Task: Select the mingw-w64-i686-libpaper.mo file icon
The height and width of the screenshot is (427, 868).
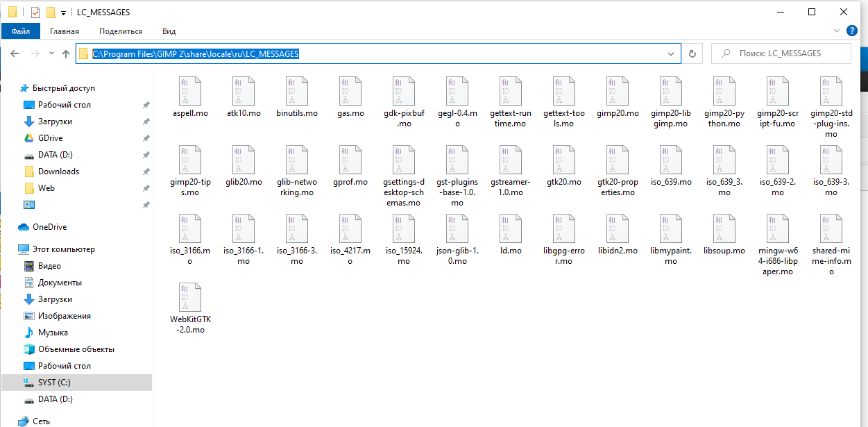Action: pos(778,228)
